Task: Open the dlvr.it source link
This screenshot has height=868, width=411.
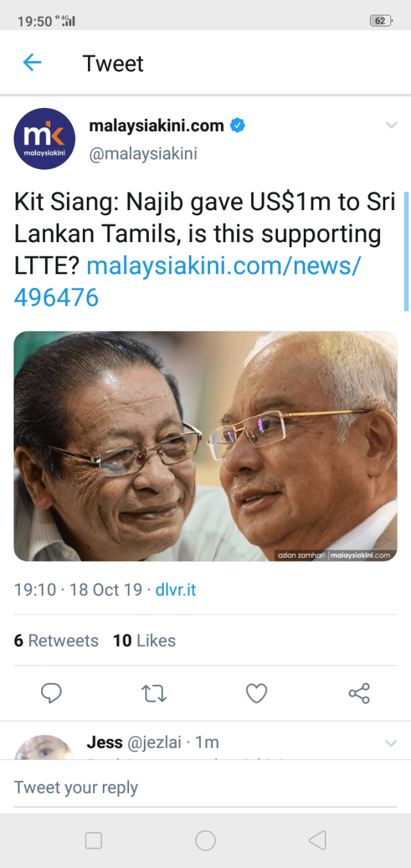Action: tap(175, 589)
